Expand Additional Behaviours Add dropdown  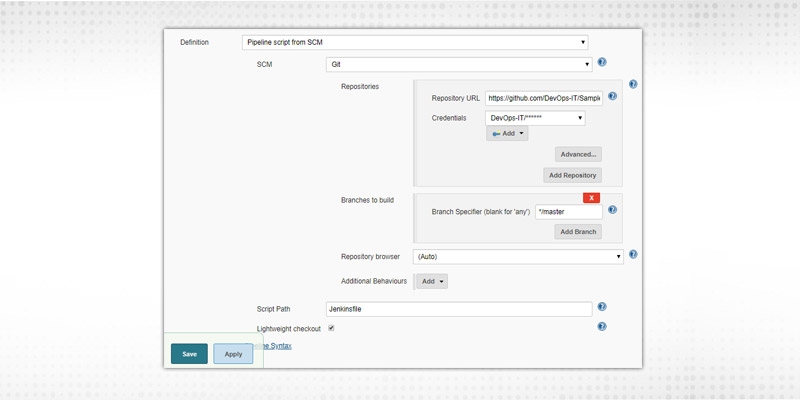432,281
